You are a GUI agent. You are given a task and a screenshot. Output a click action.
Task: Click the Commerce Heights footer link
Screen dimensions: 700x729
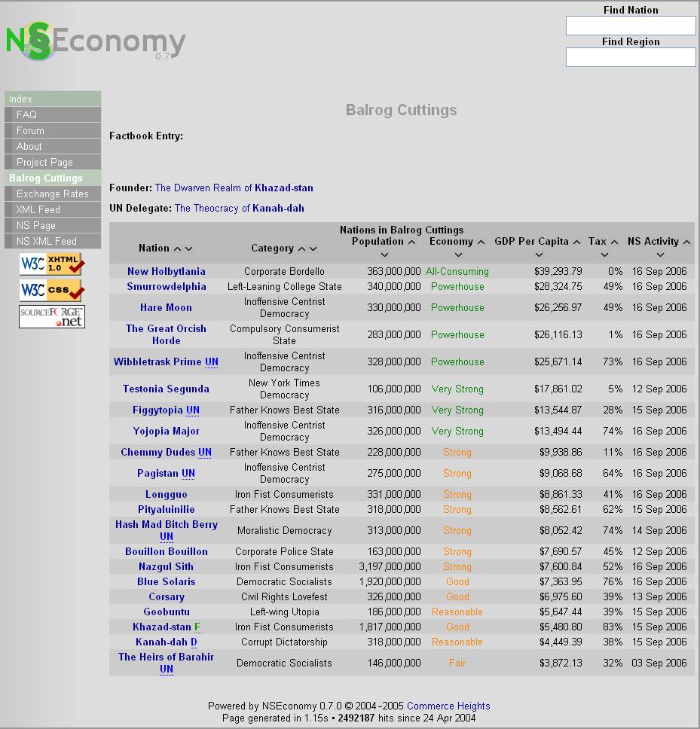448,706
